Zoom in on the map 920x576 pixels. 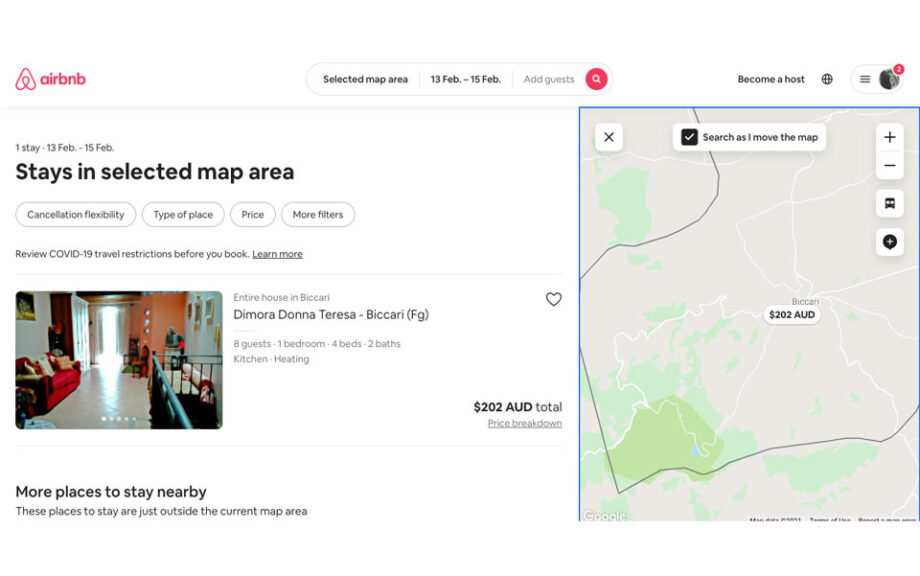click(889, 137)
